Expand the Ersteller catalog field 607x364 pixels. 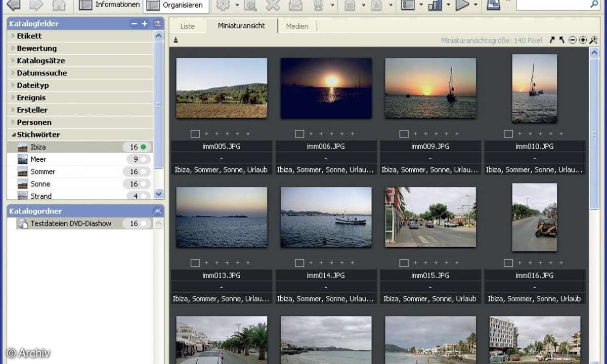(x=13, y=110)
